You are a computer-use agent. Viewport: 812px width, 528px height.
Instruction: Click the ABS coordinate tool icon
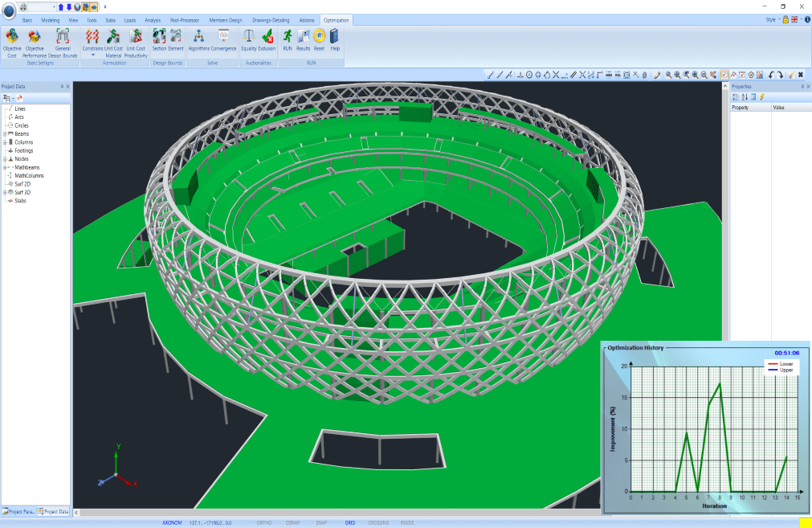(609, 75)
